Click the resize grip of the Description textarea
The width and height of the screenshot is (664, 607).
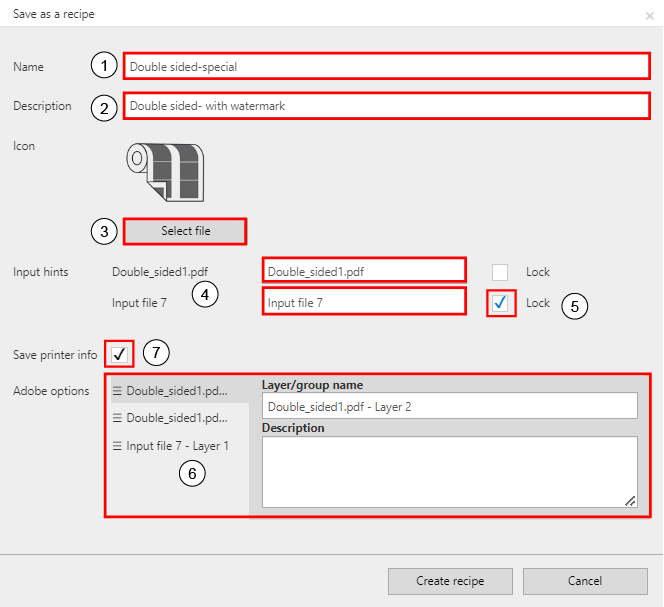click(x=630, y=501)
